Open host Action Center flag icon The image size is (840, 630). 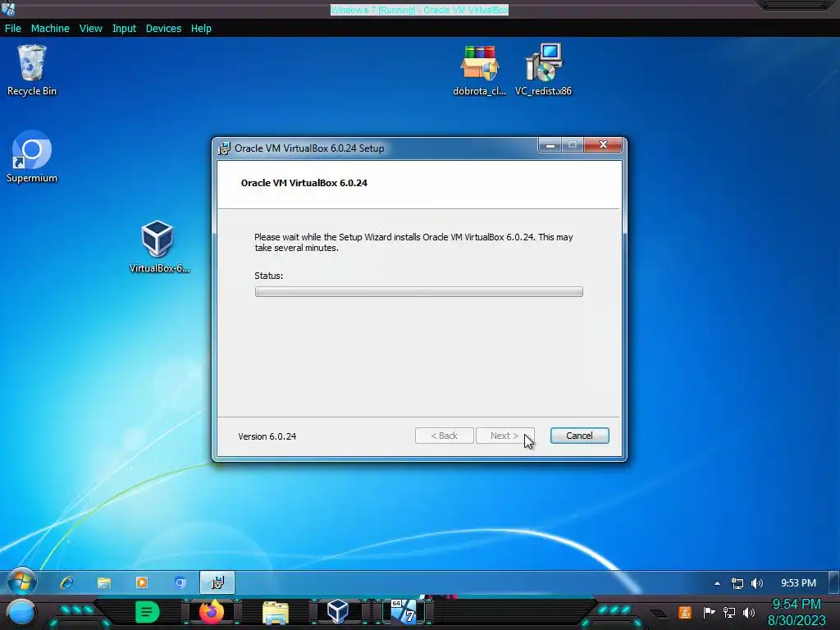(710, 612)
